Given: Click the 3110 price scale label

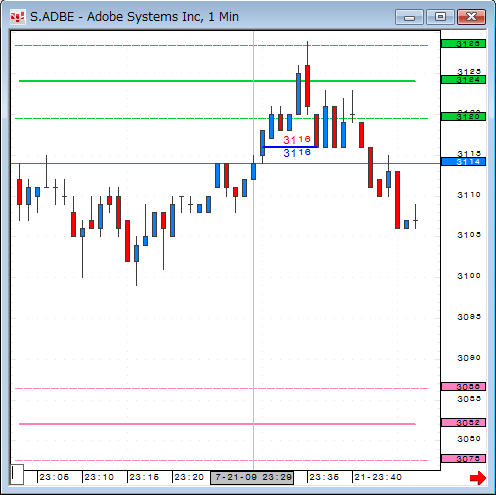Looking at the screenshot, I should (469, 195).
